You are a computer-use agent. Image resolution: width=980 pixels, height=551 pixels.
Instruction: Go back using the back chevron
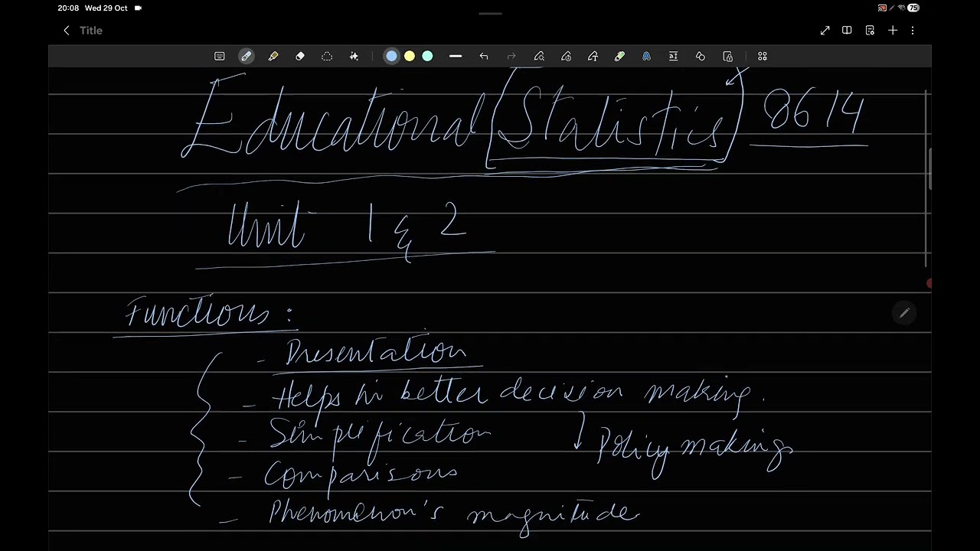click(67, 31)
